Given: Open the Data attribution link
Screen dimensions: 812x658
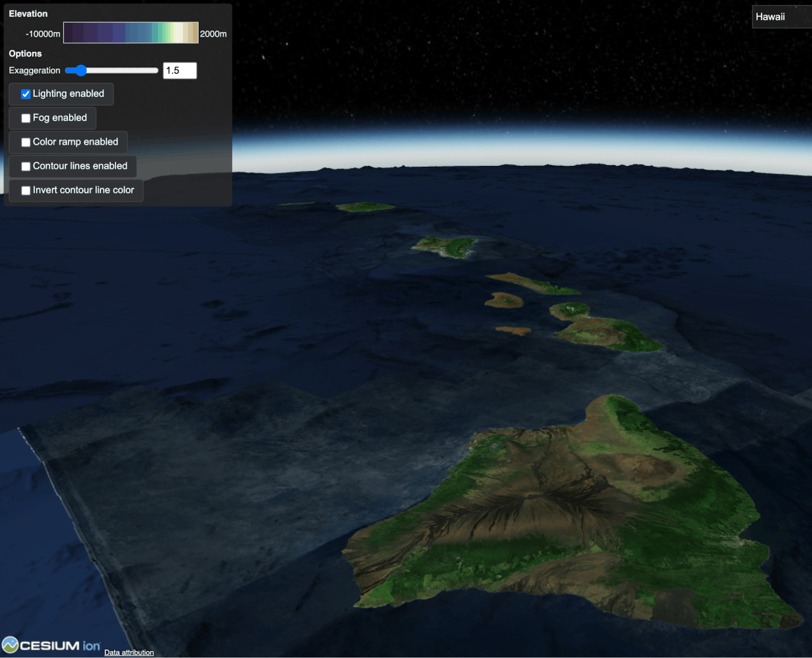Looking at the screenshot, I should click(129, 652).
